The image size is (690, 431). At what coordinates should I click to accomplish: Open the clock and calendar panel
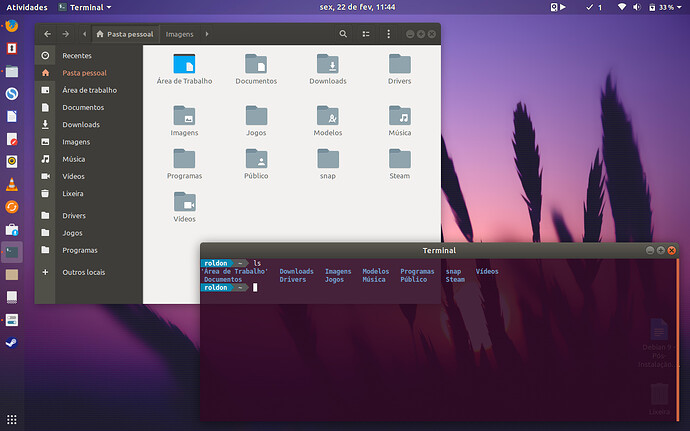[x=357, y=7]
